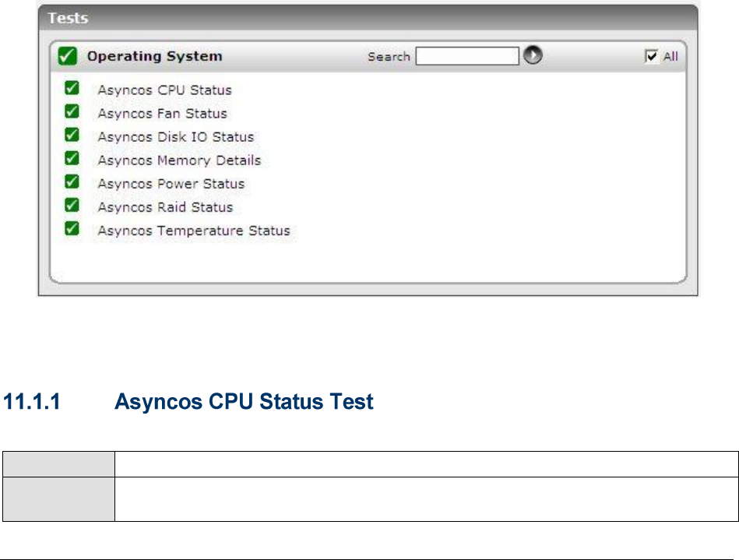Deselect Asyncos Power Status checkbox
The width and height of the screenshot is (739, 560).
tap(72, 182)
